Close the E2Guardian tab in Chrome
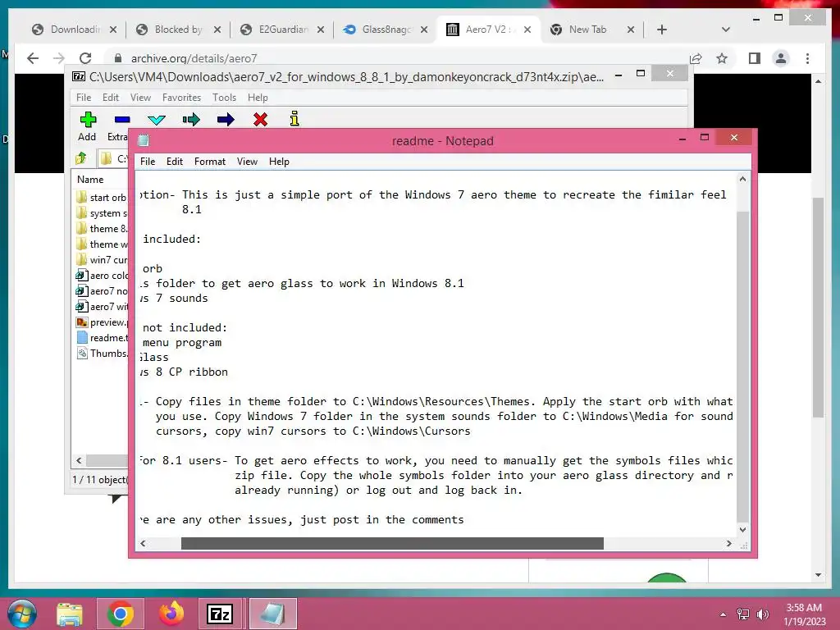The image size is (840, 630). click(x=321, y=30)
